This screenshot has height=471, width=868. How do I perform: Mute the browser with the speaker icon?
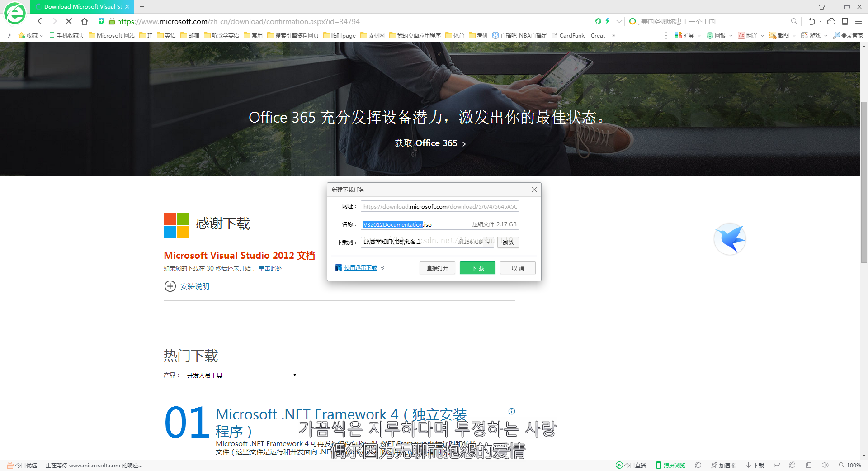click(825, 465)
